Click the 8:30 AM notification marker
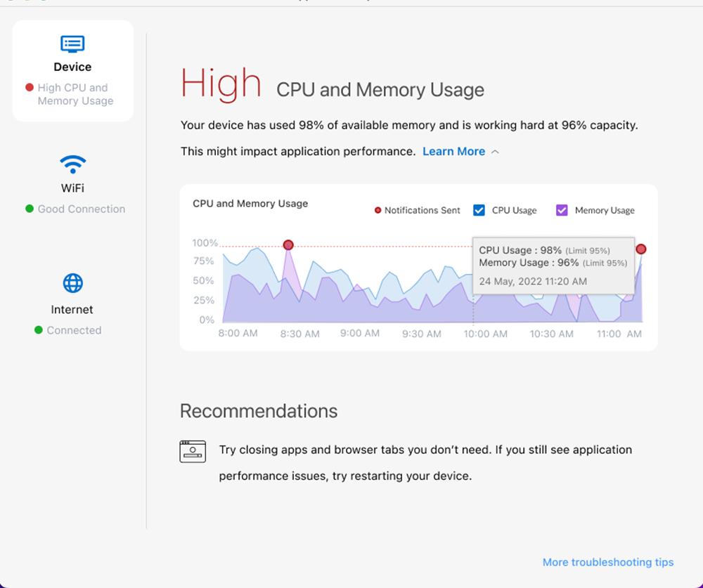This screenshot has height=588, width=703. [x=288, y=245]
